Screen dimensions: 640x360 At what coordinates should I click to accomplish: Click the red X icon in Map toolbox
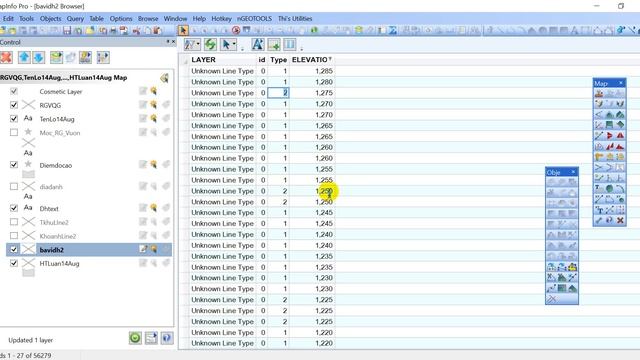click(x=620, y=220)
